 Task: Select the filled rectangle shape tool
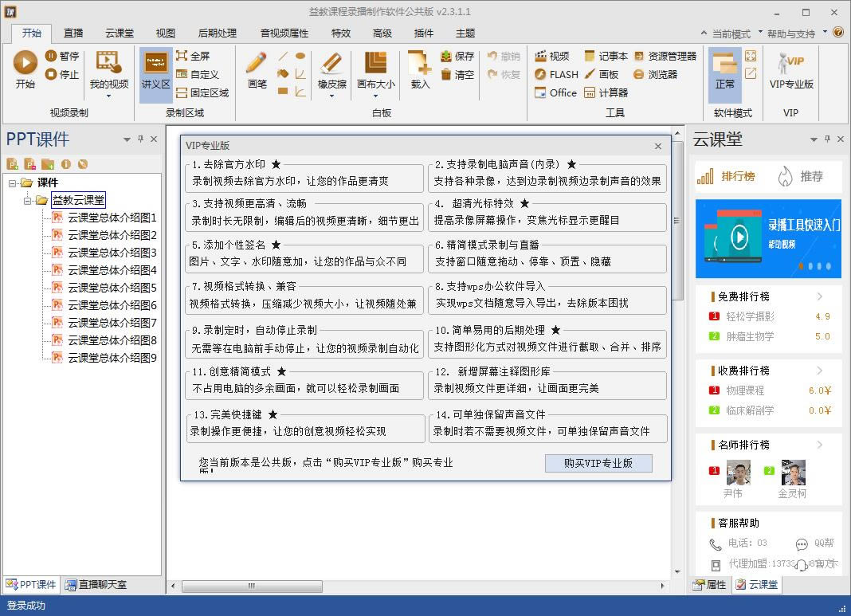(283, 91)
